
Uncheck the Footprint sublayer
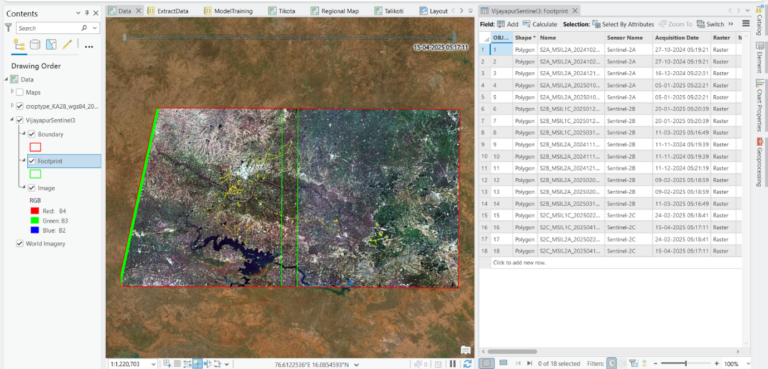31,161
